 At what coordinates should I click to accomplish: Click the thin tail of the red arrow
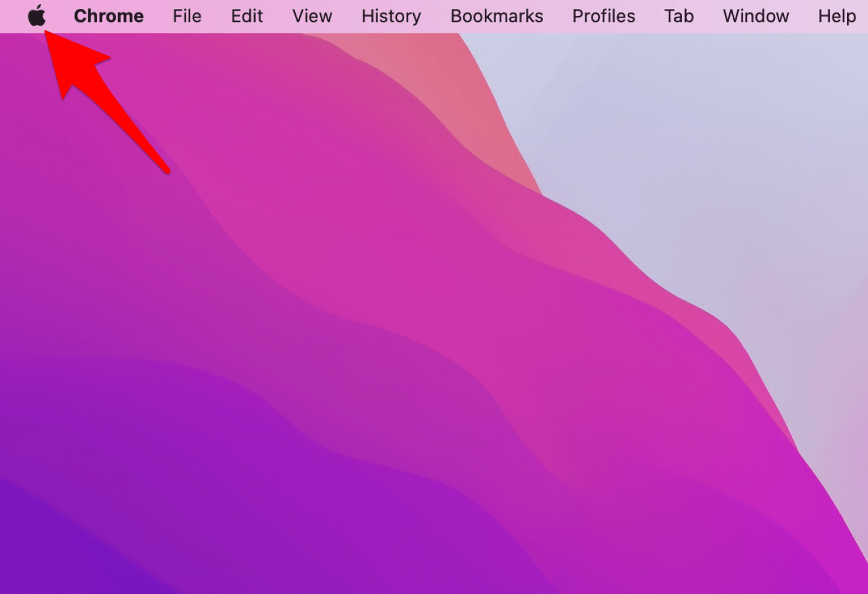point(158,161)
